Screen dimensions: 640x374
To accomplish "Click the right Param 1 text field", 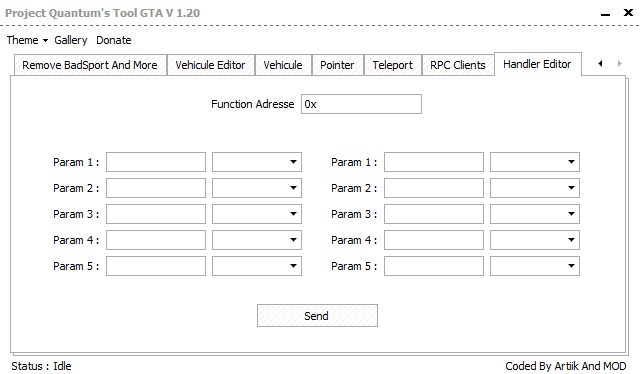I will point(434,162).
